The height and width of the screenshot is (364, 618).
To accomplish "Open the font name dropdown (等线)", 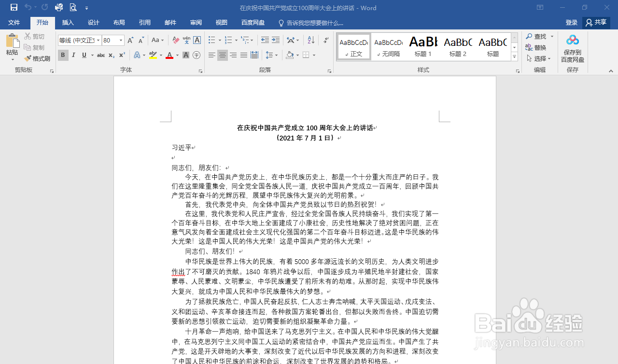I will click(98, 41).
